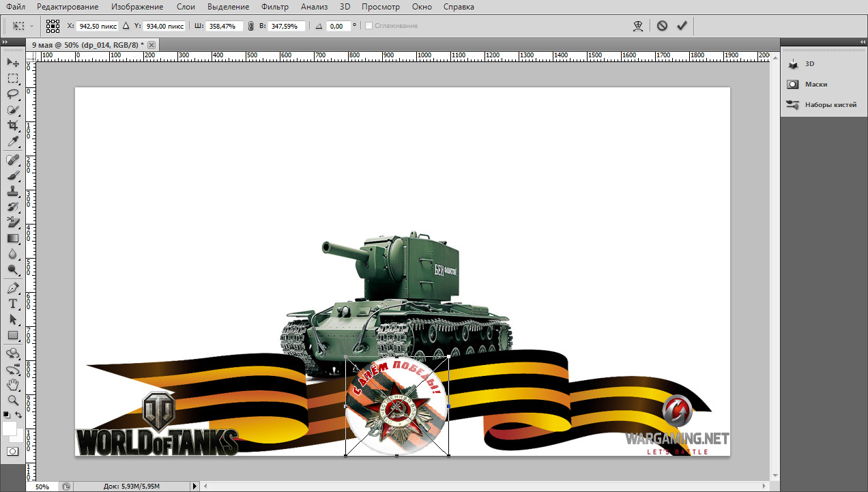868x492 pixels.
Task: Click the 50% zoom level field
Action: [42, 487]
